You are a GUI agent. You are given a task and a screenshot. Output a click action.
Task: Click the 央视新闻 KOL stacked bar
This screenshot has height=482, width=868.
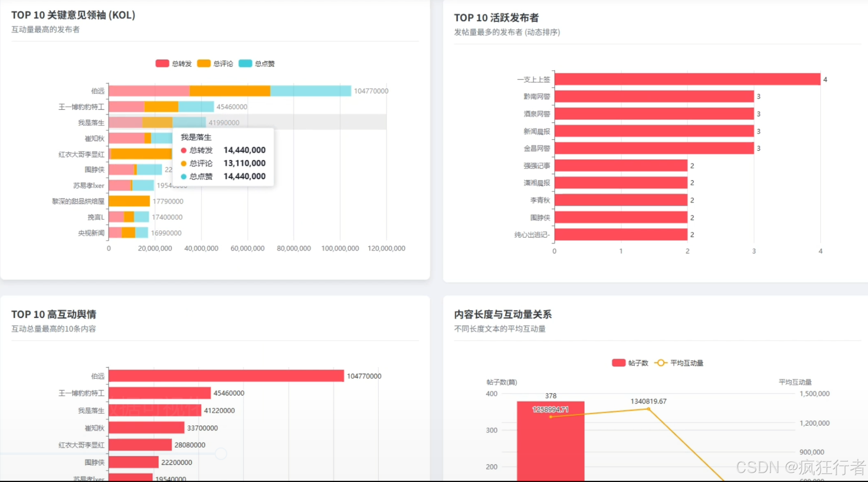point(128,233)
